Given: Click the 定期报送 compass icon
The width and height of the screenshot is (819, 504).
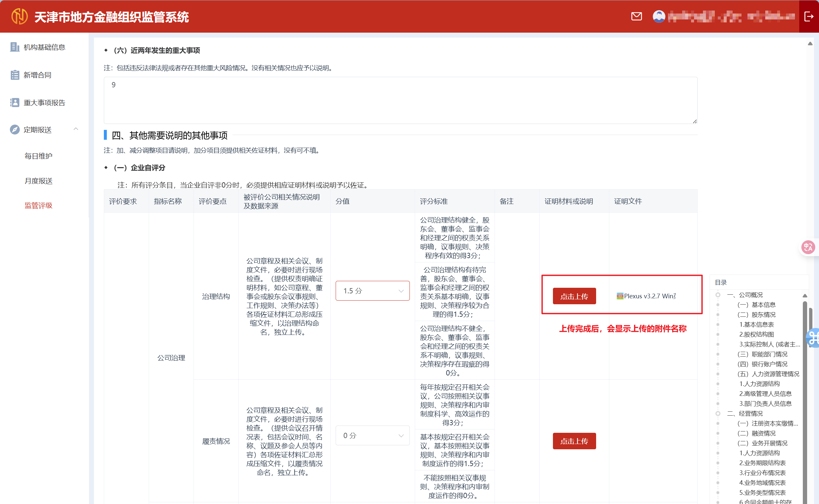Looking at the screenshot, I should click(15, 129).
